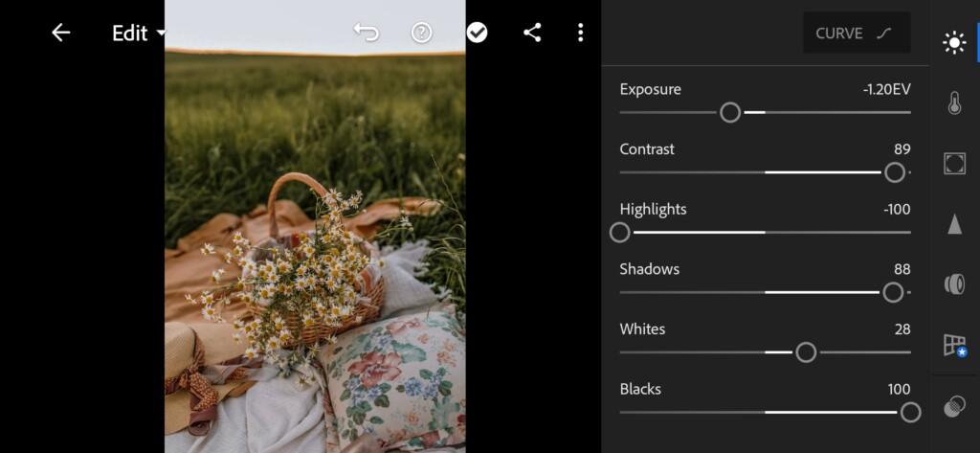Tap the picnic basket photo preview
This screenshot has width=980, height=453.
(315, 226)
